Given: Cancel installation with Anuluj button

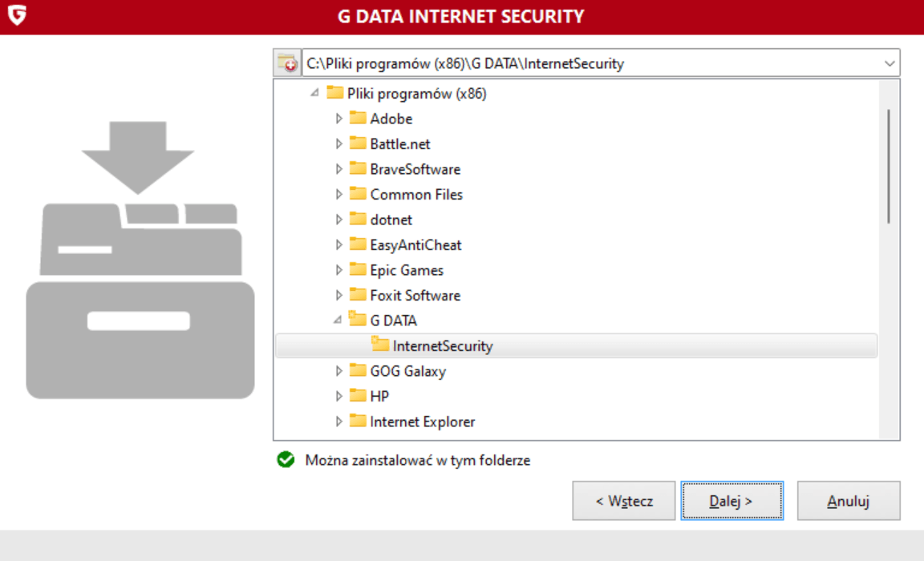Looking at the screenshot, I should [849, 501].
